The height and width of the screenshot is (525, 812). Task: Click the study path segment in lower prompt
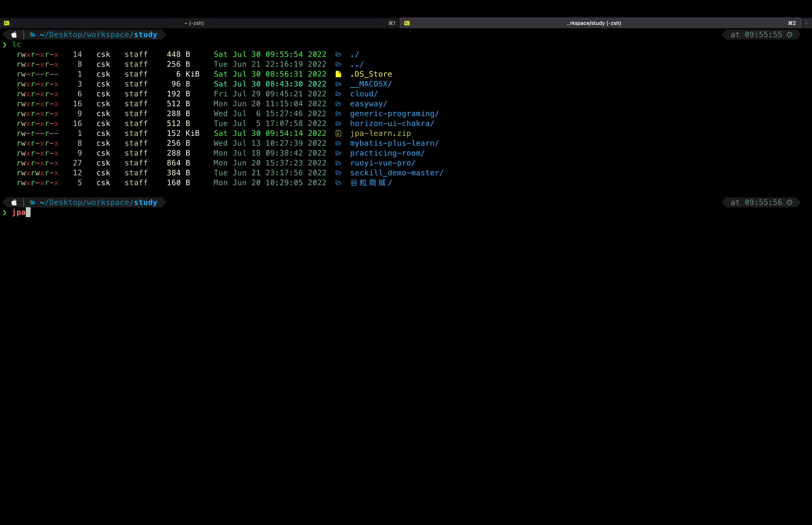[x=145, y=203]
